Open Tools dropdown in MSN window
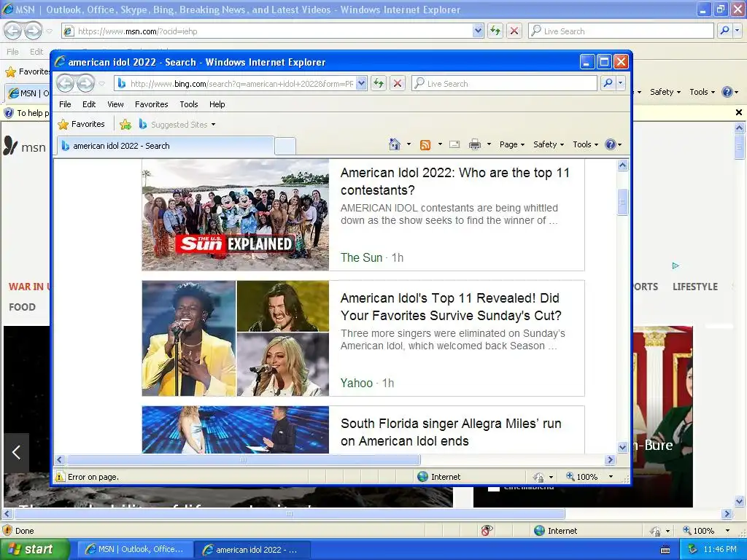 (x=703, y=92)
